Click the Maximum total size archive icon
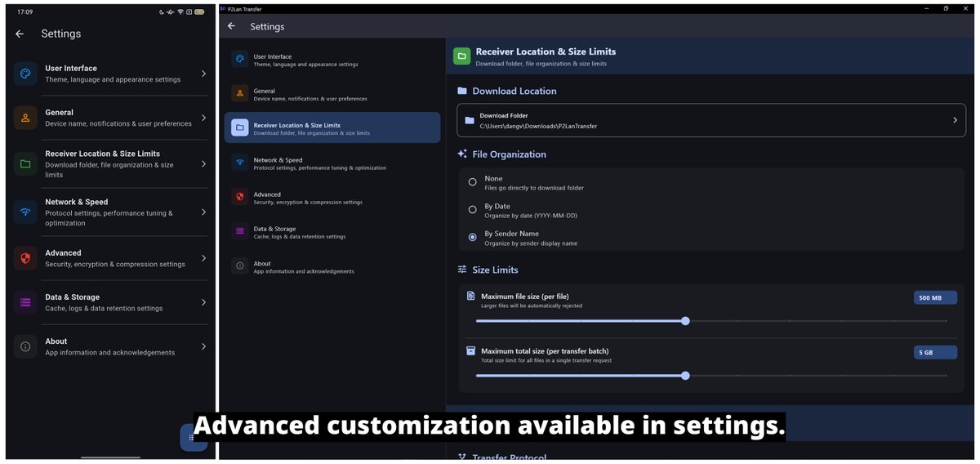The image size is (980, 464). pyautogui.click(x=470, y=350)
